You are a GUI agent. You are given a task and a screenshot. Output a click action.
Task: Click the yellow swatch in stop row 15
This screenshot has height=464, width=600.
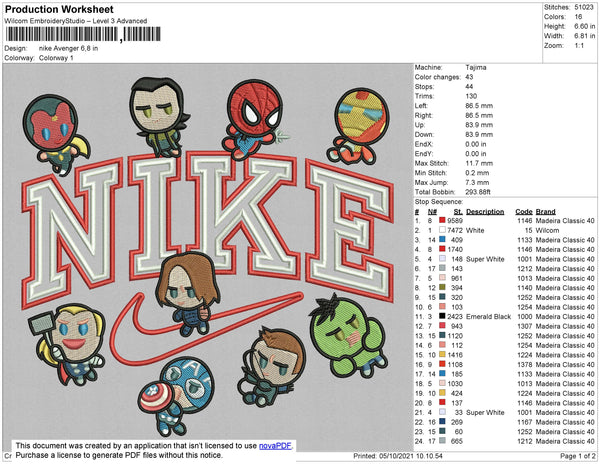tap(442, 355)
